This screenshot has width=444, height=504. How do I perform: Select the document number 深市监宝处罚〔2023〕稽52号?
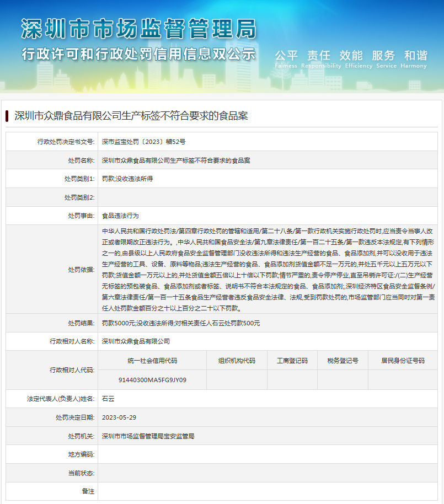pos(144,142)
